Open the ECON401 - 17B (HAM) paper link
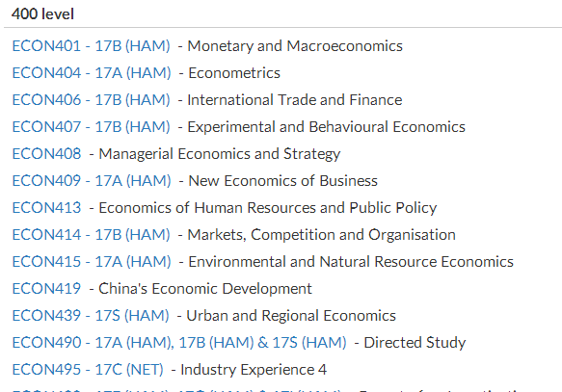562x392 pixels. (91, 46)
